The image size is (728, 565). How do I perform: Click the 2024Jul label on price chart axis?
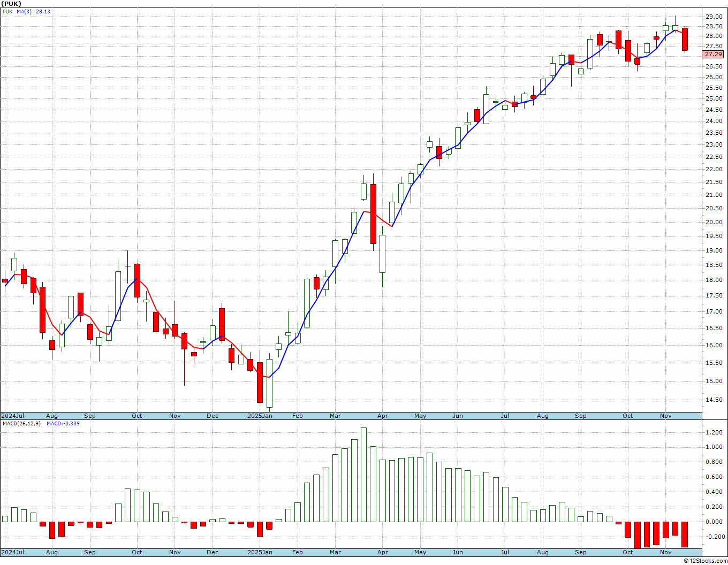[x=13, y=416]
